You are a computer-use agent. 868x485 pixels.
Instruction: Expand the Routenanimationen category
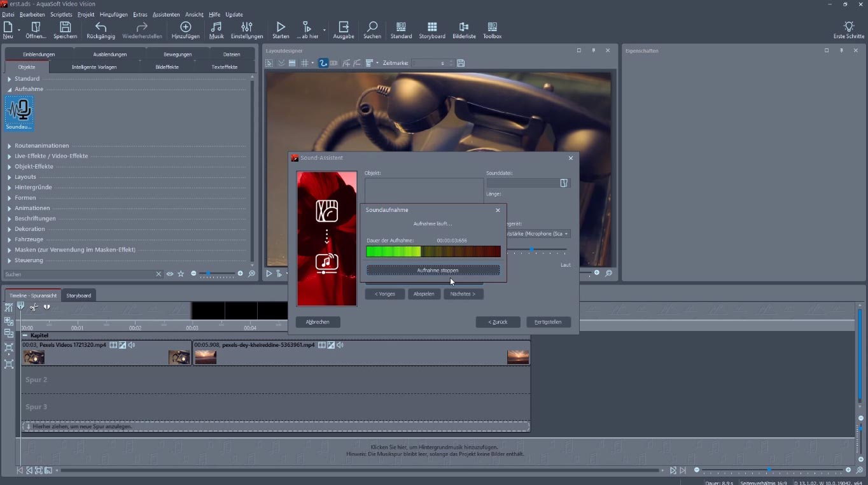(10, 146)
